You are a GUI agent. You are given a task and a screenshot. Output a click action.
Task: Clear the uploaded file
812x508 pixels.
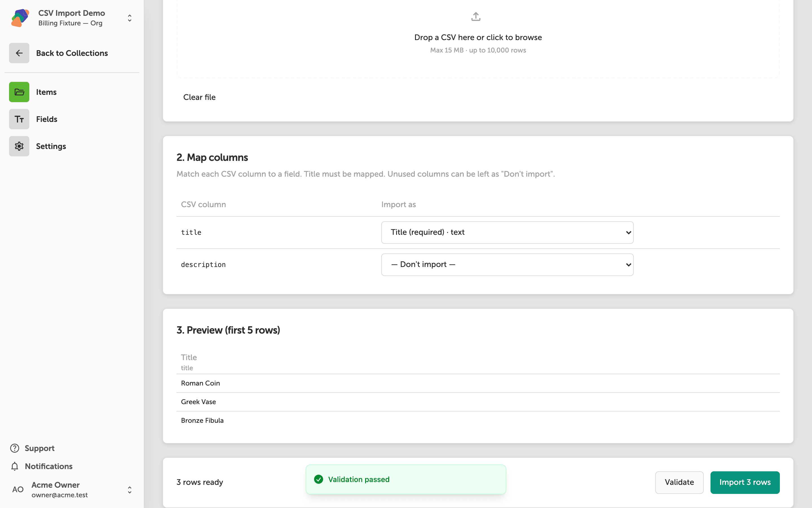pos(199,97)
